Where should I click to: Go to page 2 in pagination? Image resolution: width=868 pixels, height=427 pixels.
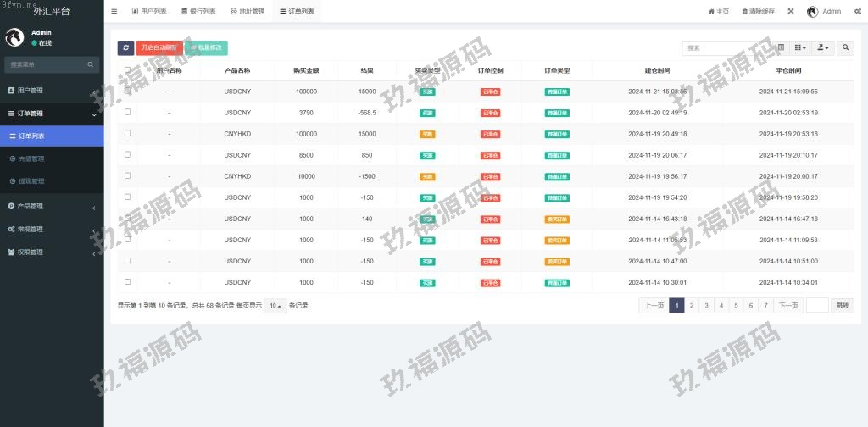click(691, 306)
